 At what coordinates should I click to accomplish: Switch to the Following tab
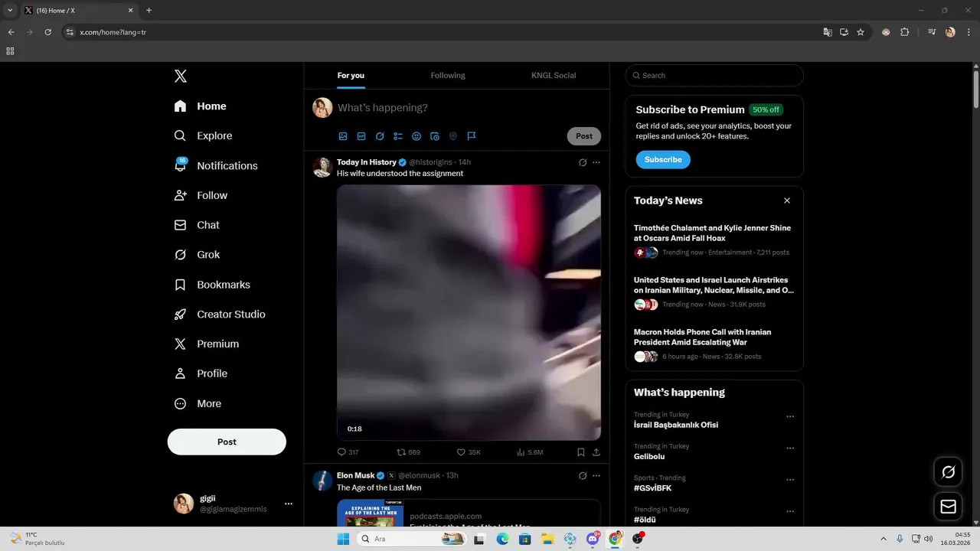(448, 75)
